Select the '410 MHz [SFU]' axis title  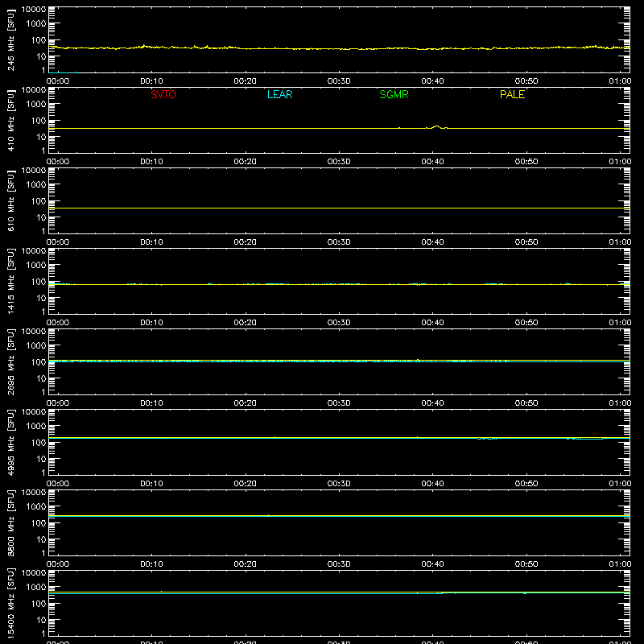point(10,120)
